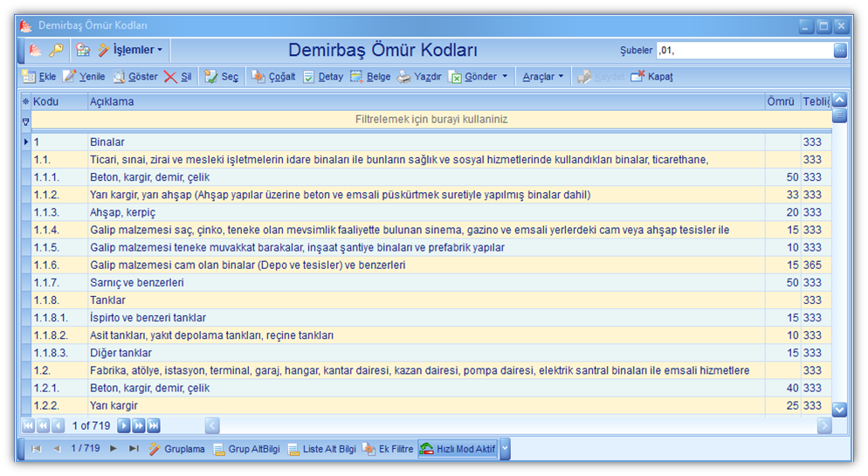Jump to first record in bottom status bar
The height and width of the screenshot is (476, 868).
coord(36,449)
